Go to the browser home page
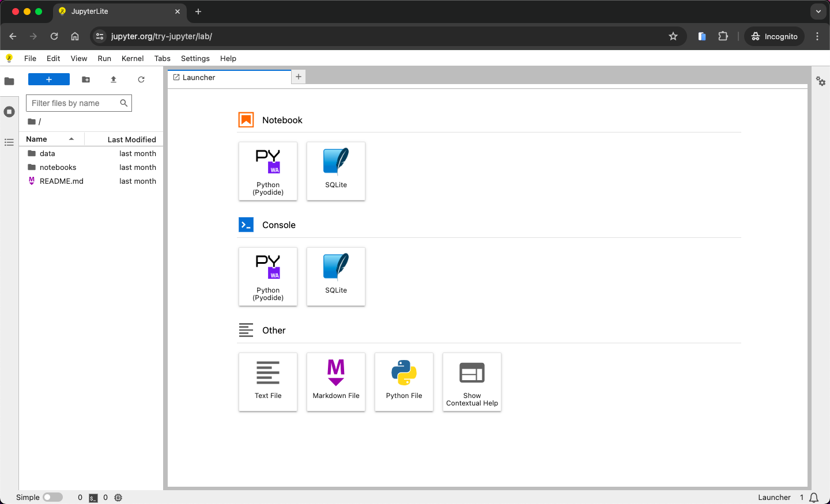Screen dimensions: 830x504 pos(75,36)
